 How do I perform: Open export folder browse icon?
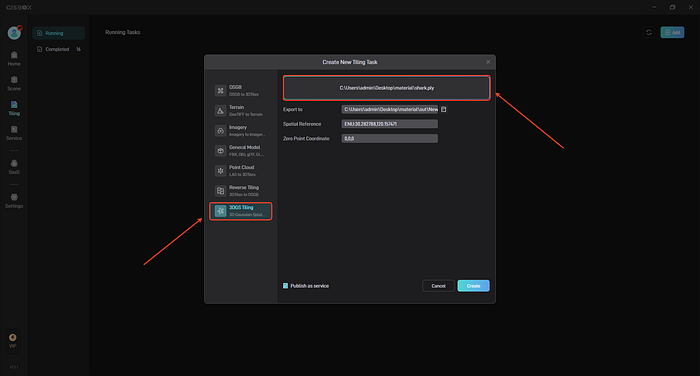(x=444, y=109)
